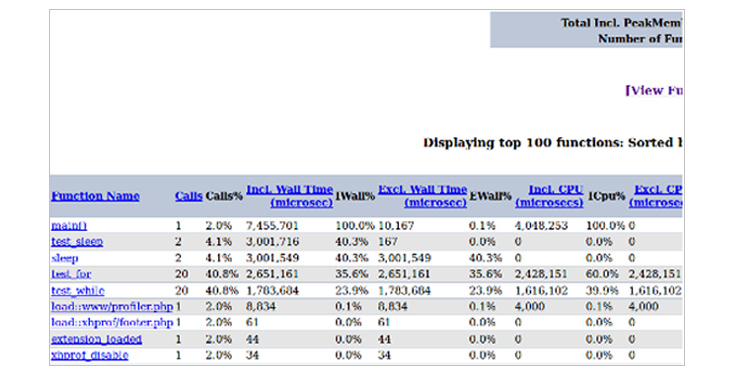
Task: Open the extension_loaded function link
Action: pyautogui.click(x=96, y=339)
